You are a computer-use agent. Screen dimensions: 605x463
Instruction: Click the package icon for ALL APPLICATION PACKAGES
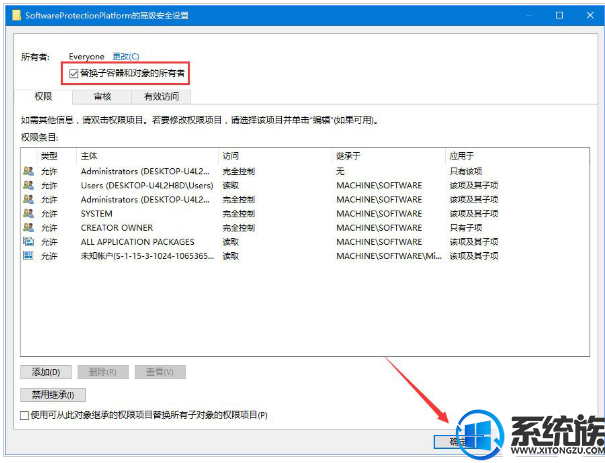tap(28, 242)
